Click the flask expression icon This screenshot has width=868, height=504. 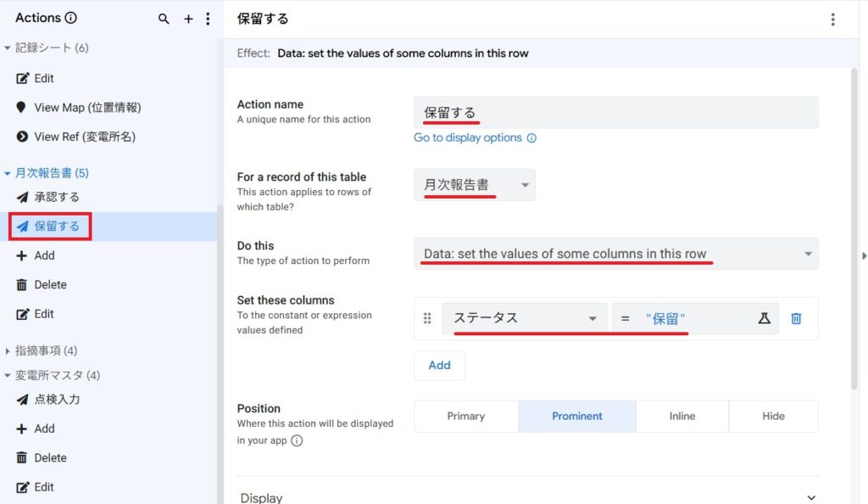coord(764,318)
